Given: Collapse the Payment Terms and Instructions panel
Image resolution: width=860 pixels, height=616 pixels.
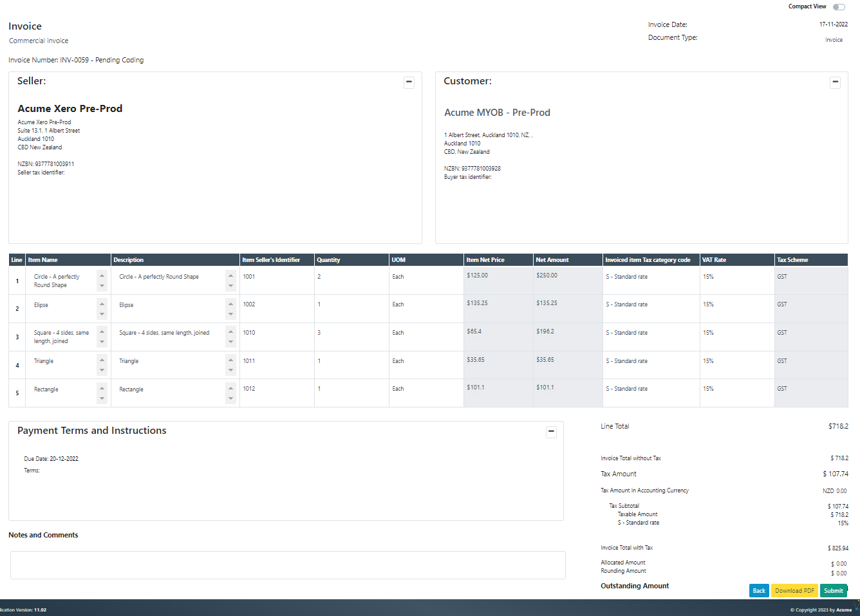Looking at the screenshot, I should 551,432.
